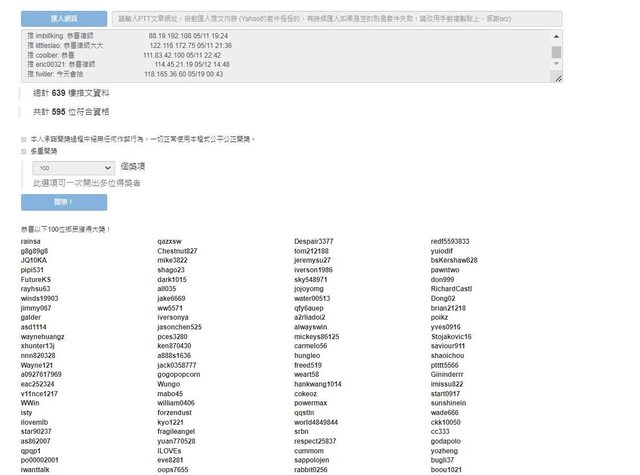This screenshot has height=475, width=640.
Task: Click the scrollbar thumb in the comment box
Action: pyautogui.click(x=556, y=50)
